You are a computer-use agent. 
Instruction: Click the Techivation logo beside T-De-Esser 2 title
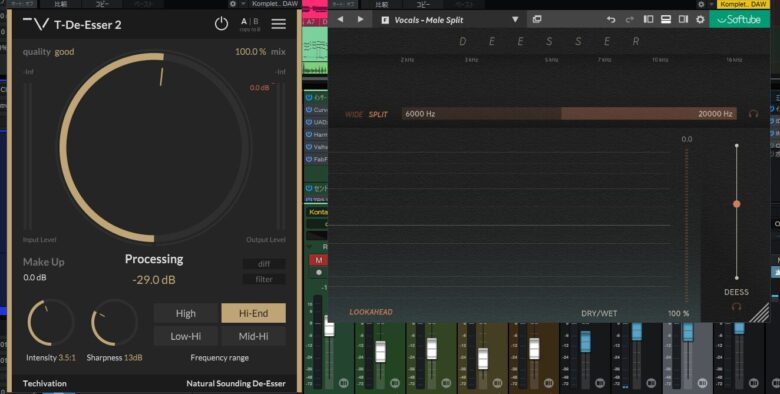(35, 24)
